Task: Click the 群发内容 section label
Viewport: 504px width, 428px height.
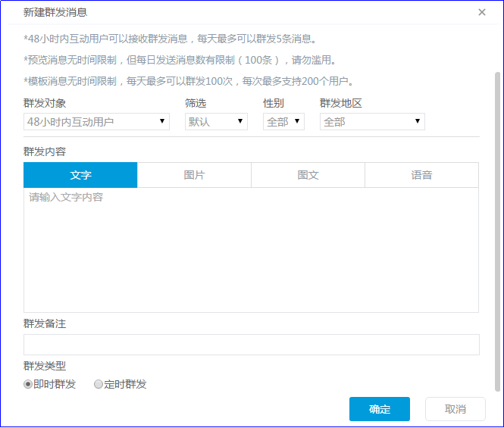Action: click(x=45, y=152)
